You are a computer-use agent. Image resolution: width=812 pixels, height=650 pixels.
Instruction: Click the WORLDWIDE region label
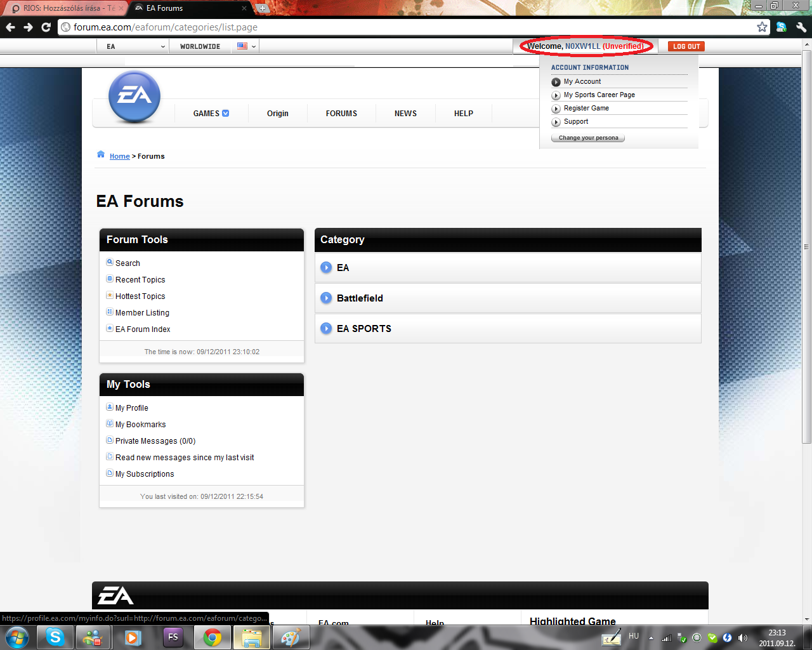coord(200,46)
